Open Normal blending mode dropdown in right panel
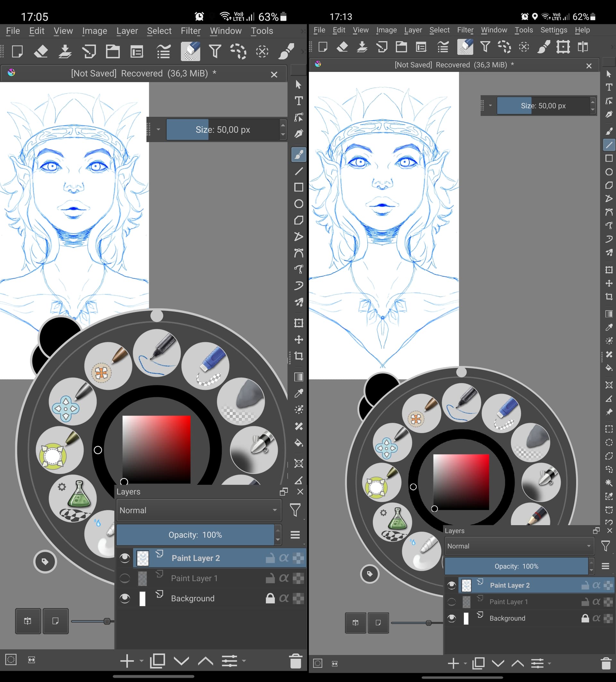This screenshot has height=682, width=616. 519,546
